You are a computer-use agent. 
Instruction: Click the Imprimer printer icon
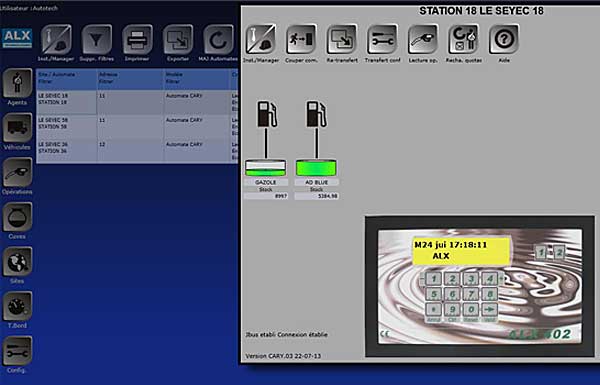tap(137, 39)
